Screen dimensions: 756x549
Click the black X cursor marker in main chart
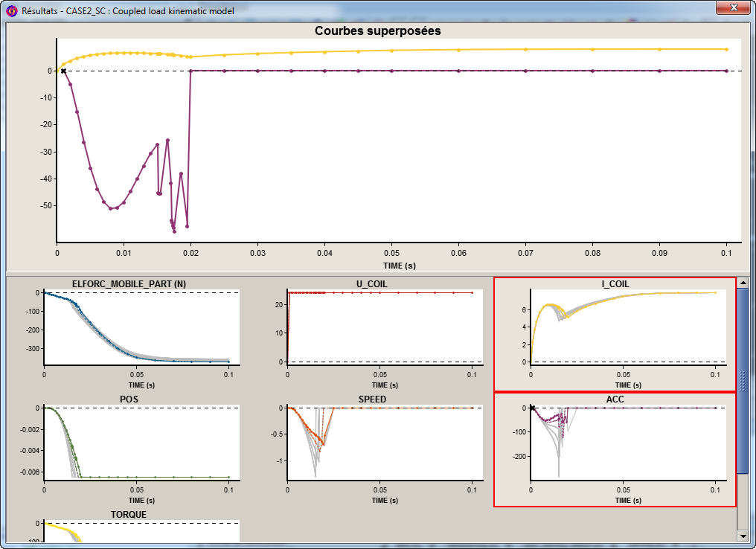pyautogui.click(x=63, y=71)
